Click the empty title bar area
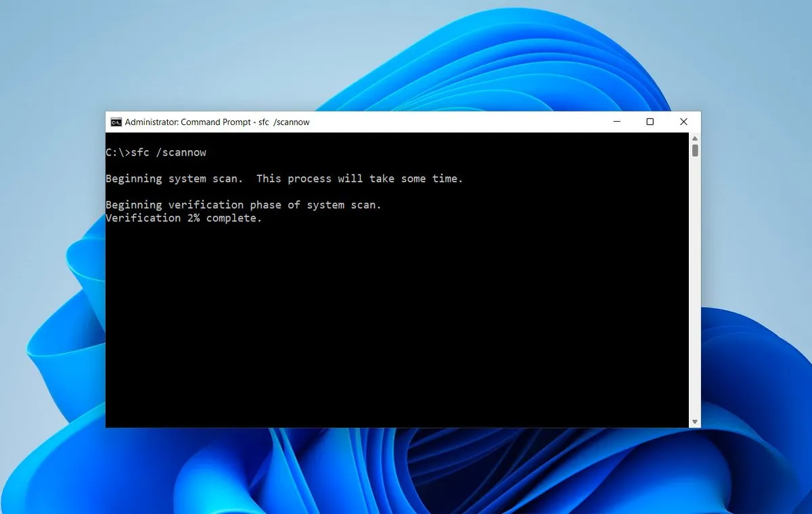Viewport: 812px width, 514px height. (460, 122)
